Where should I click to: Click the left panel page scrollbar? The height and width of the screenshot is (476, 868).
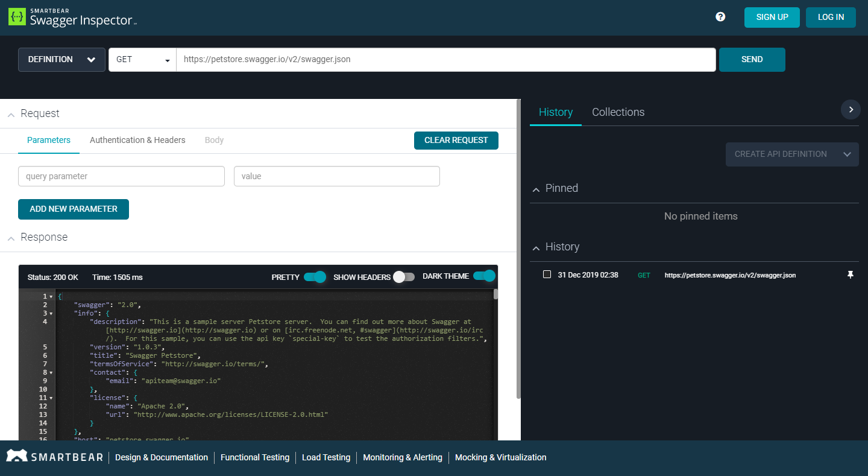click(518, 249)
